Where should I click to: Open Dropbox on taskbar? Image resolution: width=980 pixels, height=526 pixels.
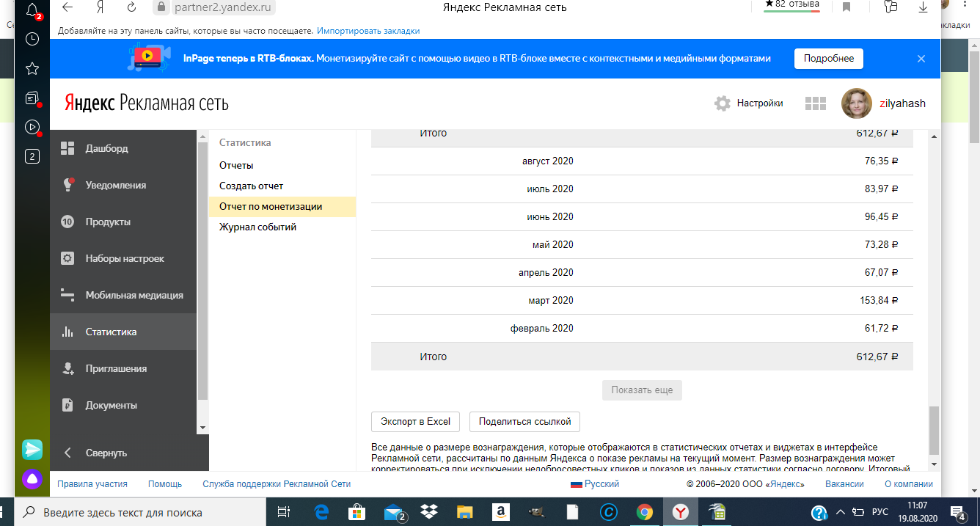pos(429,512)
